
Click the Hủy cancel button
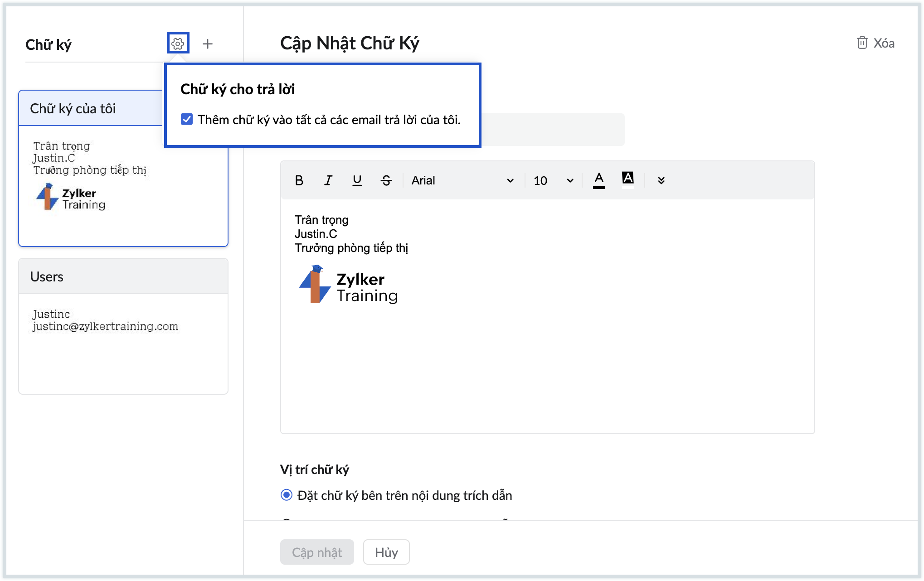click(386, 552)
